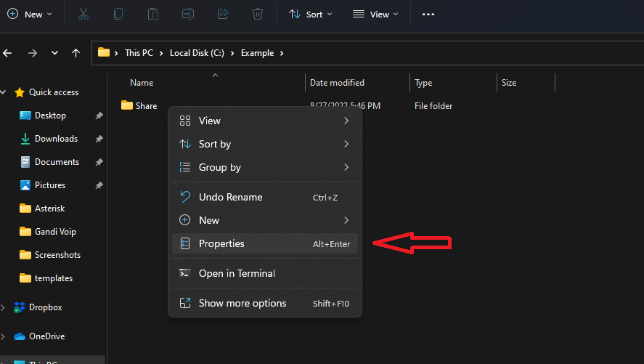This screenshot has width=644, height=364.
Task: Open the View dropdown in toolbar
Action: [375, 14]
